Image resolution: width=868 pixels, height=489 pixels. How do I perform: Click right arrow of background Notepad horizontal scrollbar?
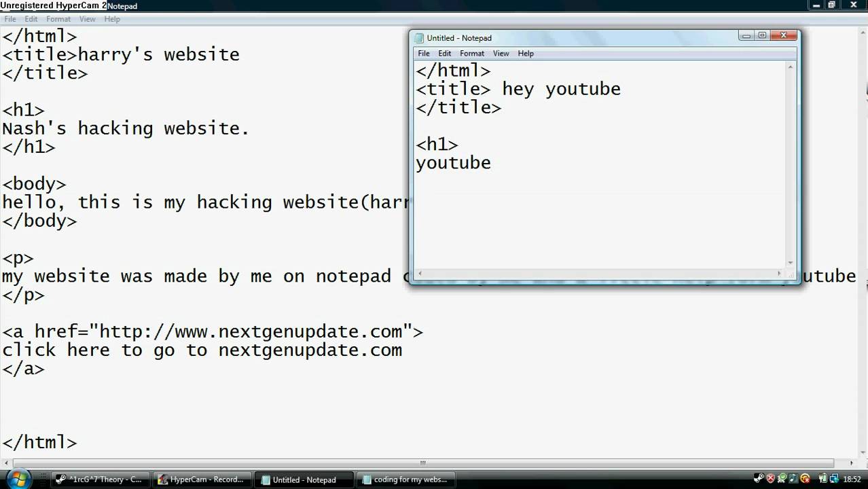[853, 463]
